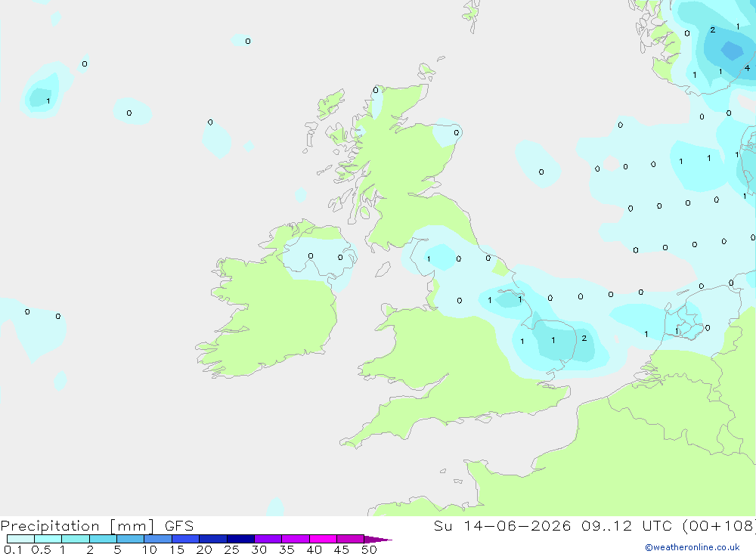Select the palest cyan 0.1–0.5 mm legend swatch
Screen dimensions: 756x554
coord(20,539)
